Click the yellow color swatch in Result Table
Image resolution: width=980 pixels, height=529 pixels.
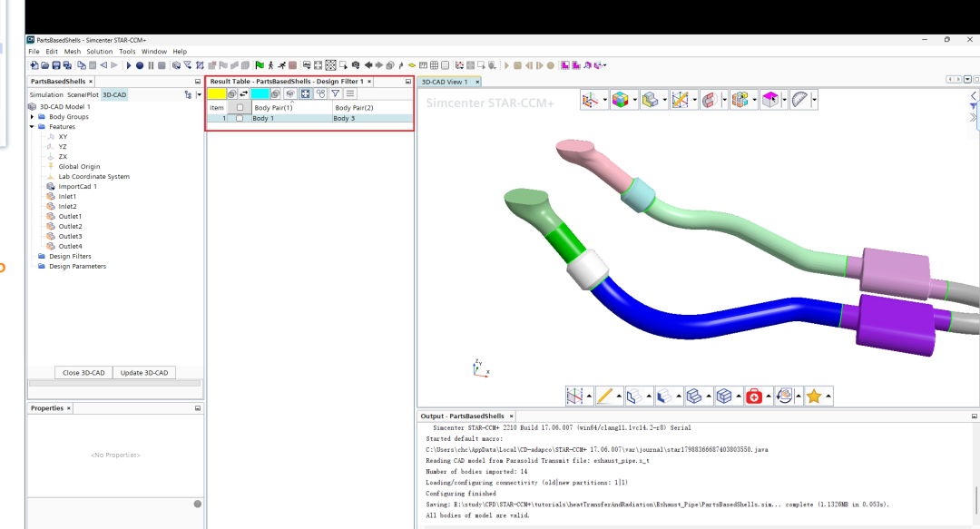pyautogui.click(x=217, y=93)
